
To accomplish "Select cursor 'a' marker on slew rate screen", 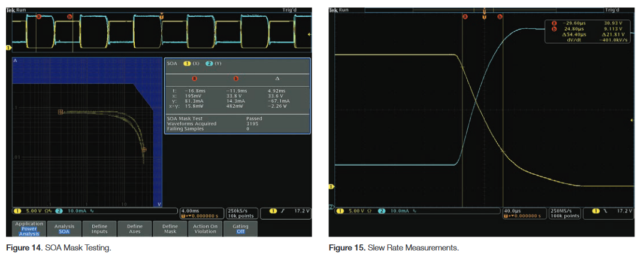I will [x=464, y=17].
